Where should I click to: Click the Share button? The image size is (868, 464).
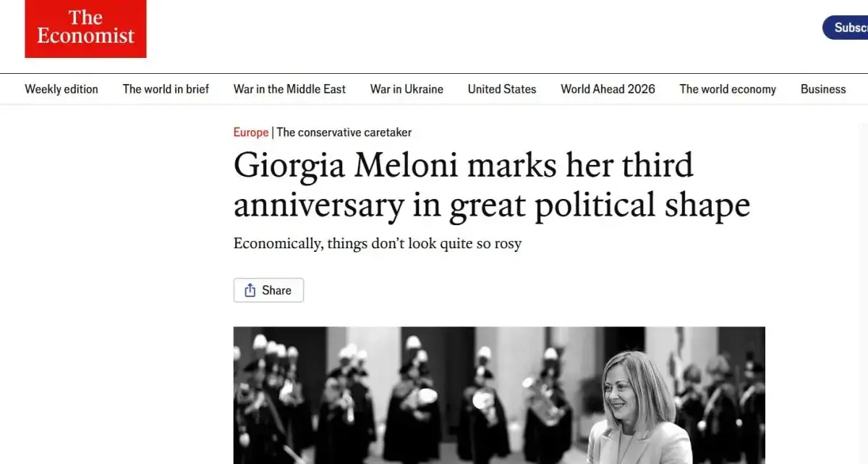[x=268, y=290]
